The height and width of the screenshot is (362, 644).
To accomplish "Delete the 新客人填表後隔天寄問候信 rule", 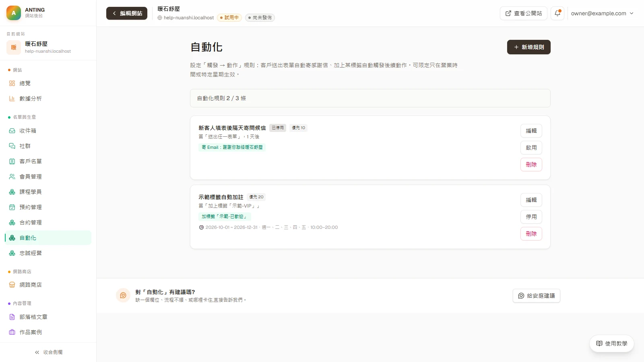I will (x=531, y=165).
